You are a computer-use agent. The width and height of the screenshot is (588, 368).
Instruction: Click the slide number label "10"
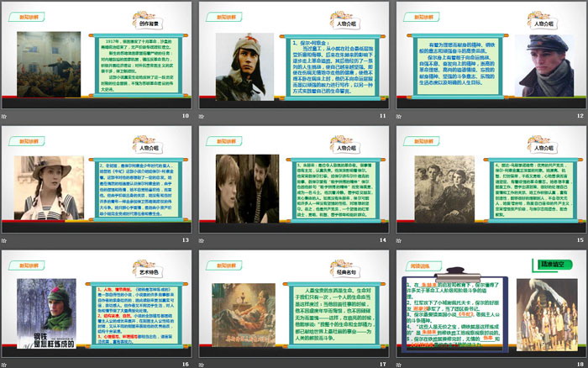[186, 116]
